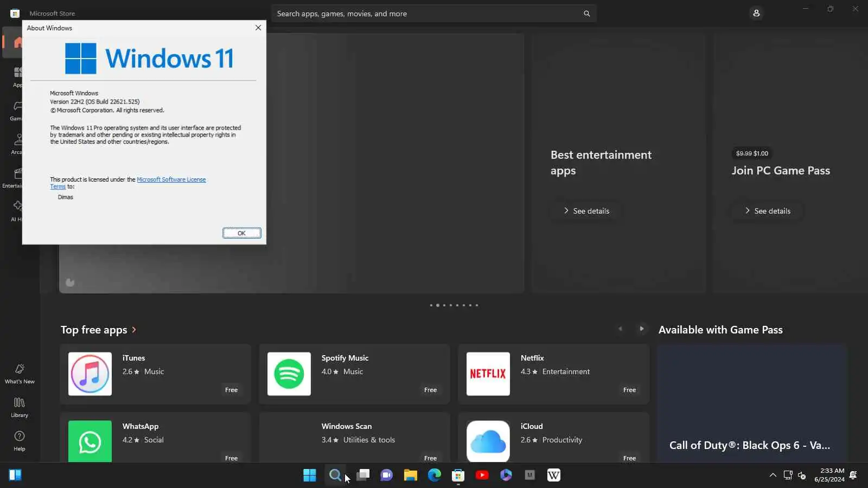The width and height of the screenshot is (868, 488).
Task: Open What's New in Store sidebar
Action: pyautogui.click(x=20, y=374)
